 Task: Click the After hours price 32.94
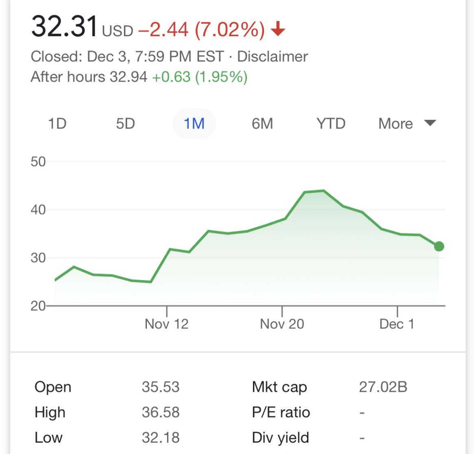(x=129, y=77)
